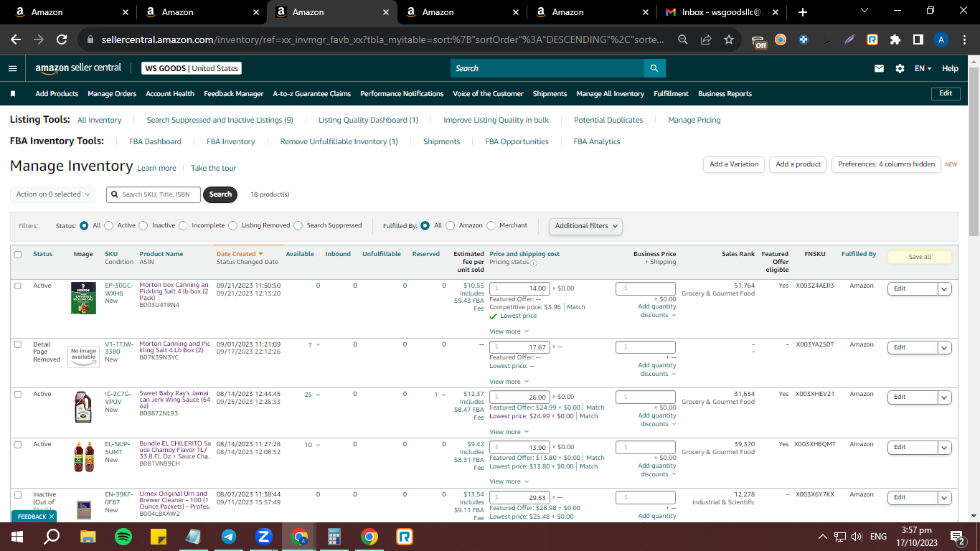Open Business Reports menu item
This screenshot has width=980, height=551.
[x=725, y=94]
